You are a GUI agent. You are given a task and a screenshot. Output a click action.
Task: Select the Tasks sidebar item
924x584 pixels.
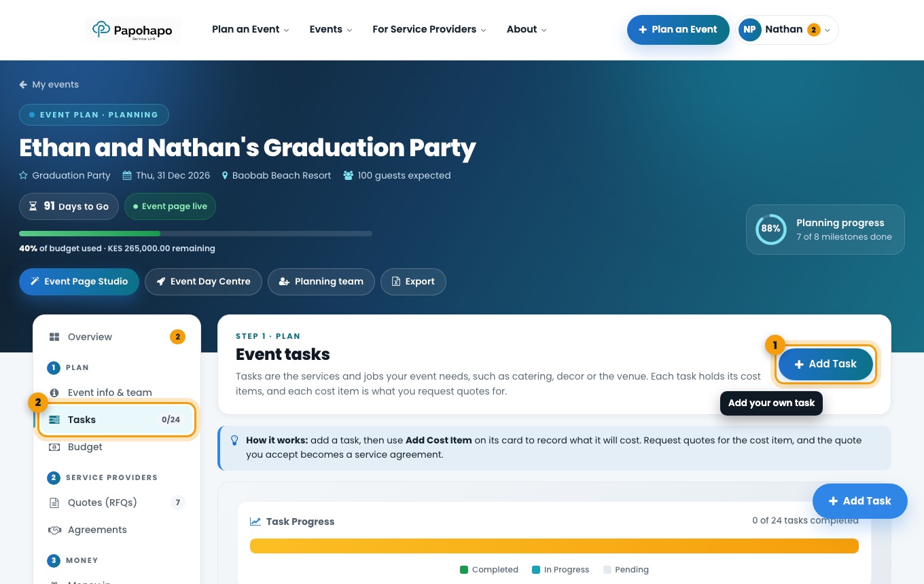[117, 420]
